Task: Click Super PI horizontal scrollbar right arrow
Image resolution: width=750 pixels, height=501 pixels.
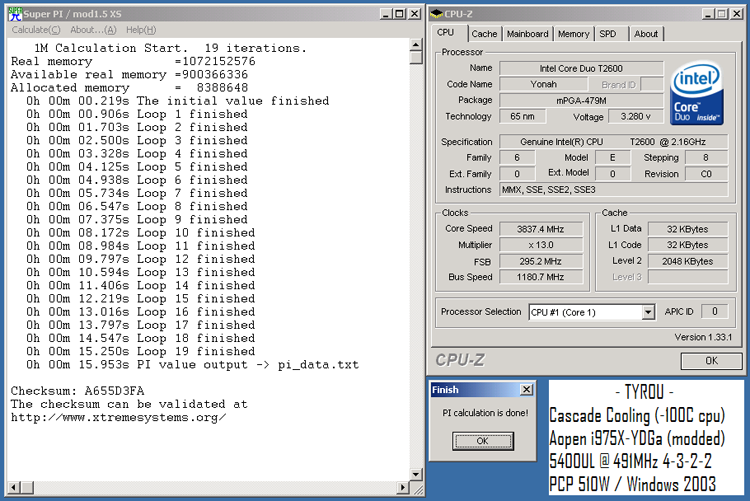Action: click(x=403, y=488)
